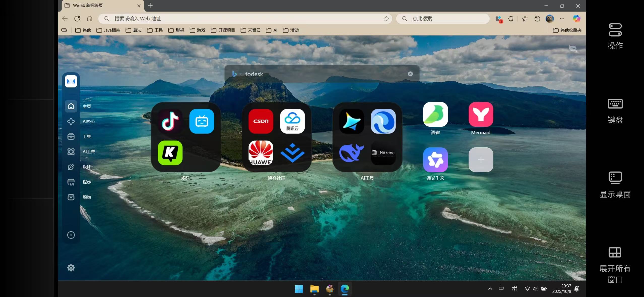Expand the 其他收藏夹 bookmarks folder

pyautogui.click(x=567, y=30)
